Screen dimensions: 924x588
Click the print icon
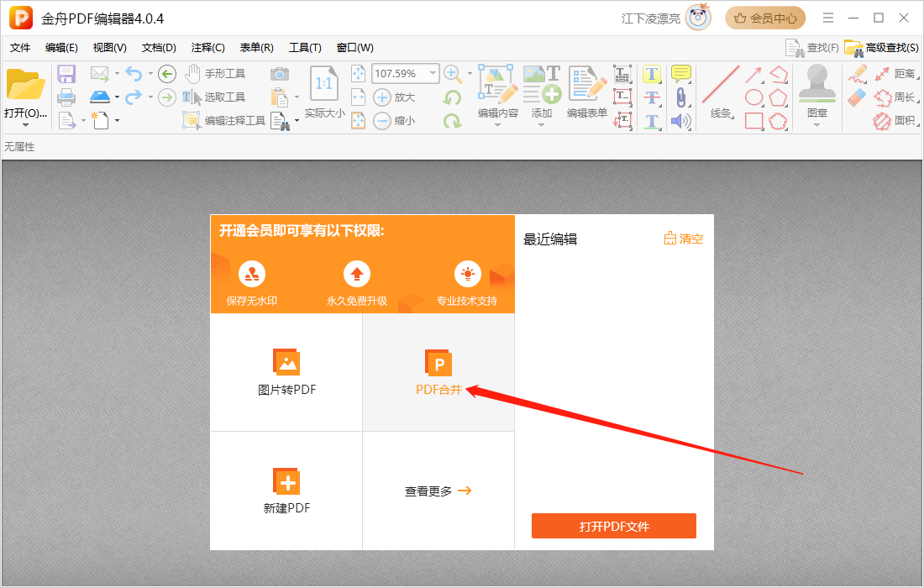click(66, 97)
